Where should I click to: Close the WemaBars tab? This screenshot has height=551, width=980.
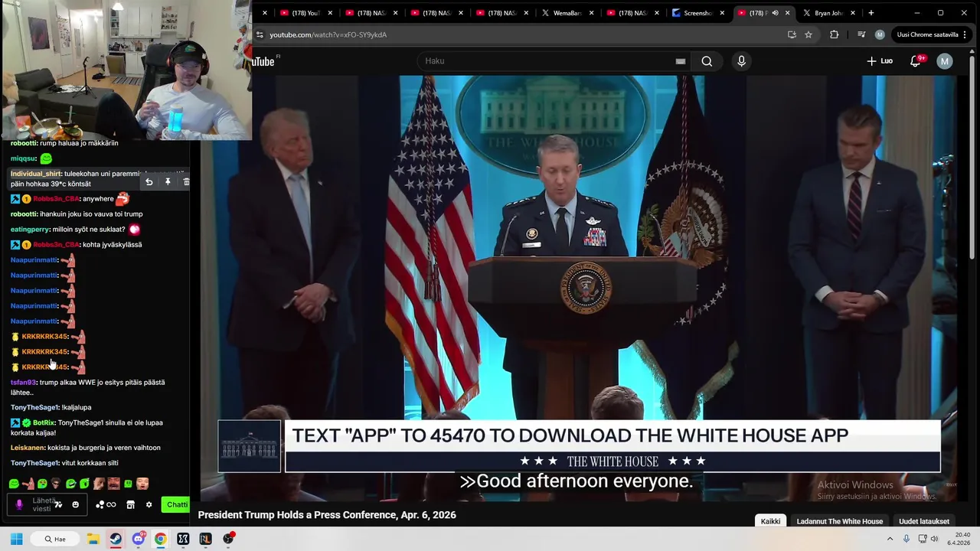[591, 13]
